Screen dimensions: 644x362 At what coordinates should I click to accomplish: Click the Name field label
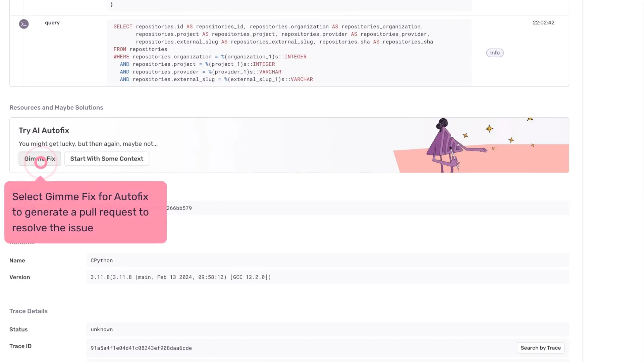pyautogui.click(x=17, y=260)
